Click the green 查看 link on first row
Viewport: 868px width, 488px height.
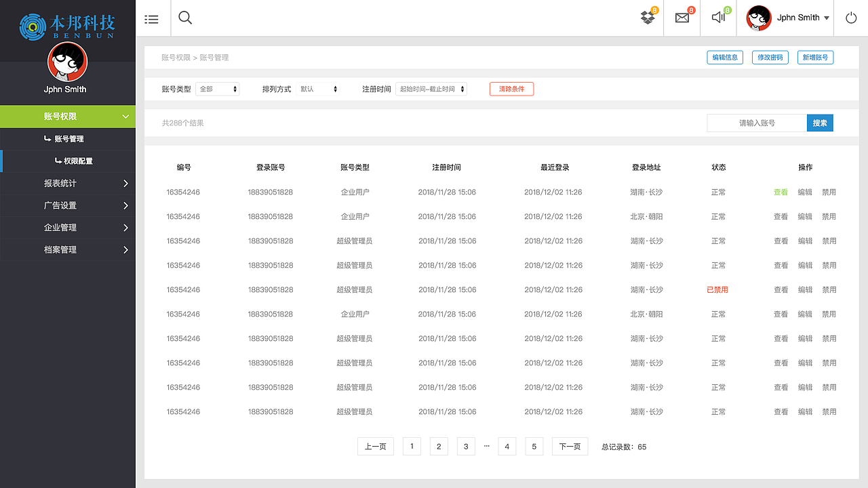pos(781,192)
